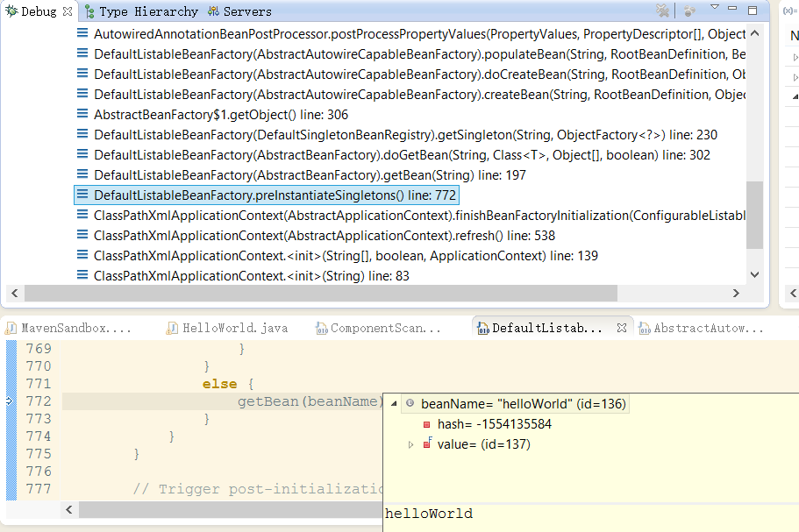Switch to the ComponentScan editor tab
Viewport: 799px width, 532px height.
point(378,329)
